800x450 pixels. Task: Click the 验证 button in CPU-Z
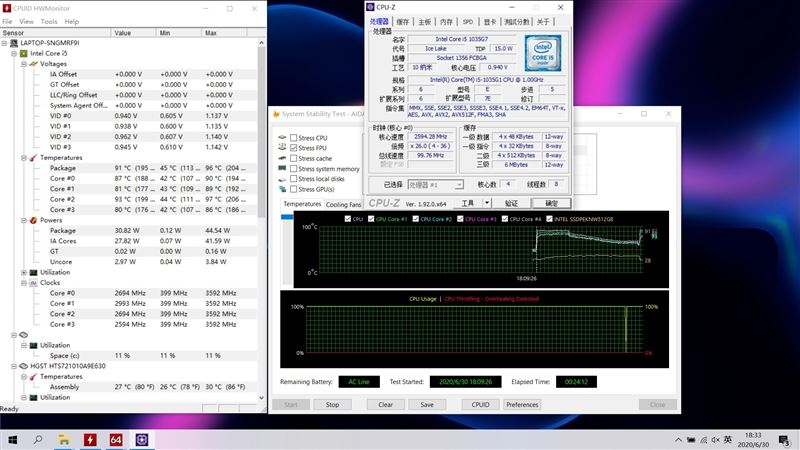(x=511, y=203)
